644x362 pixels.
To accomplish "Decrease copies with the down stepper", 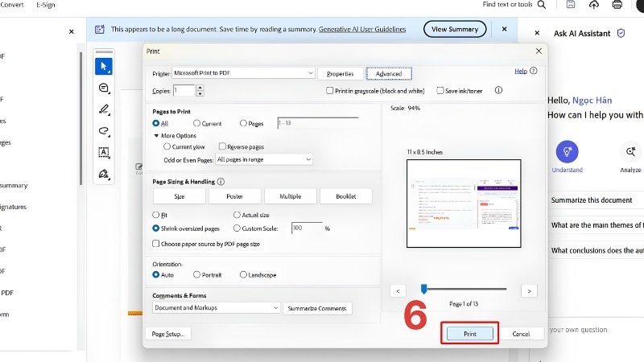I will point(200,93).
